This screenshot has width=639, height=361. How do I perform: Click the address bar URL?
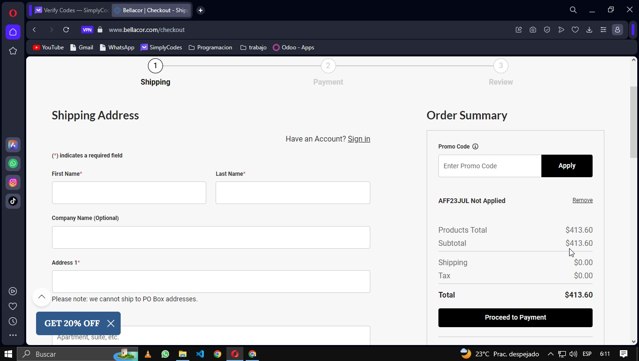[147, 30]
